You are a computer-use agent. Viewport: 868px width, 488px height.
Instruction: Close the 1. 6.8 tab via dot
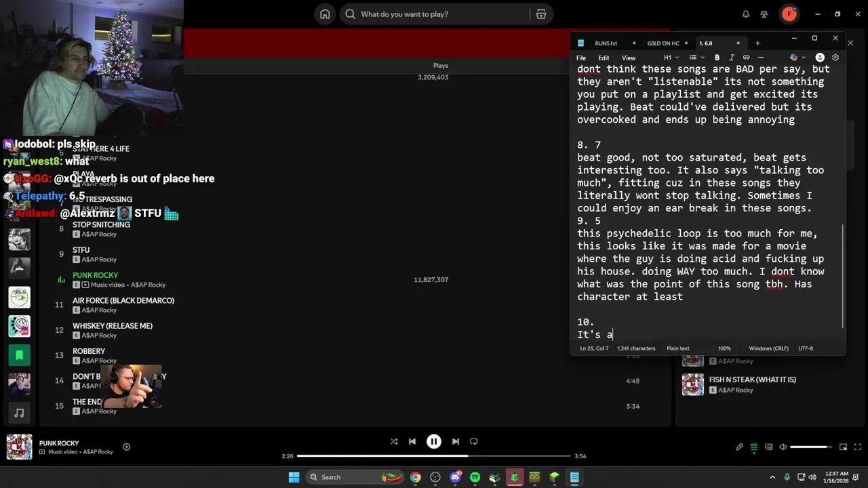[x=738, y=43]
